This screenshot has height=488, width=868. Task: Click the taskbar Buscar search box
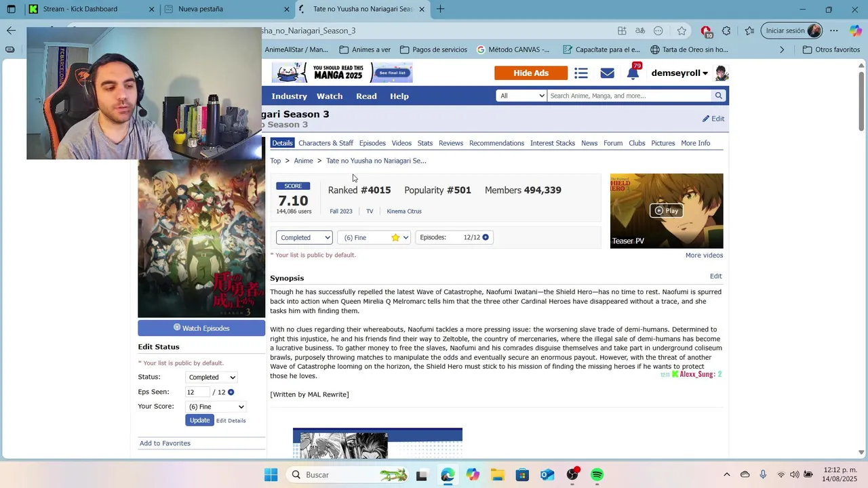349,474
